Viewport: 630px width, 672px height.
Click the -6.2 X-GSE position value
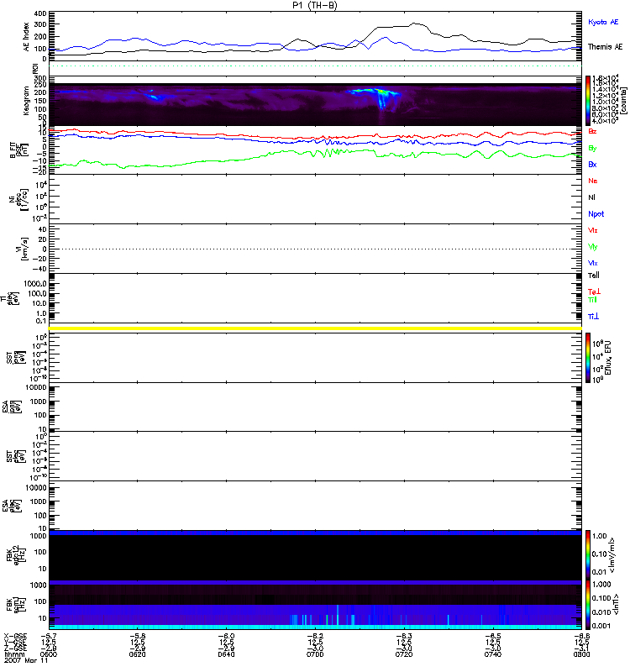(315, 636)
